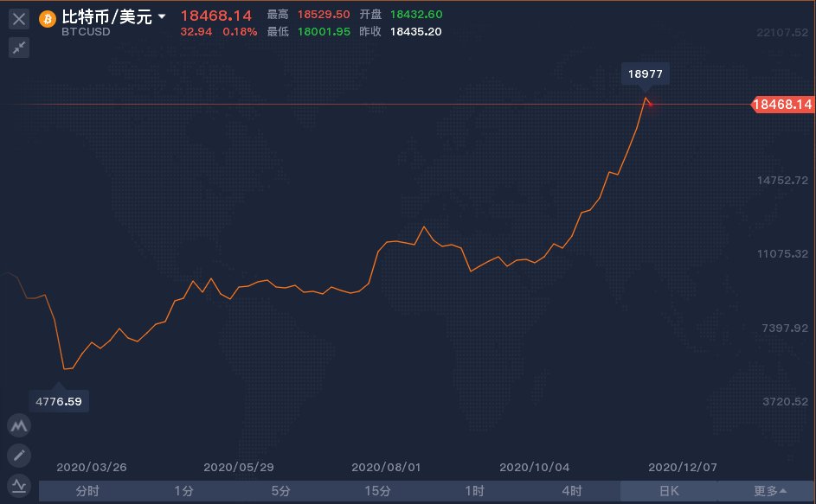Click the 2020/08/01 date axis label
The width and height of the screenshot is (816, 504).
(386, 467)
